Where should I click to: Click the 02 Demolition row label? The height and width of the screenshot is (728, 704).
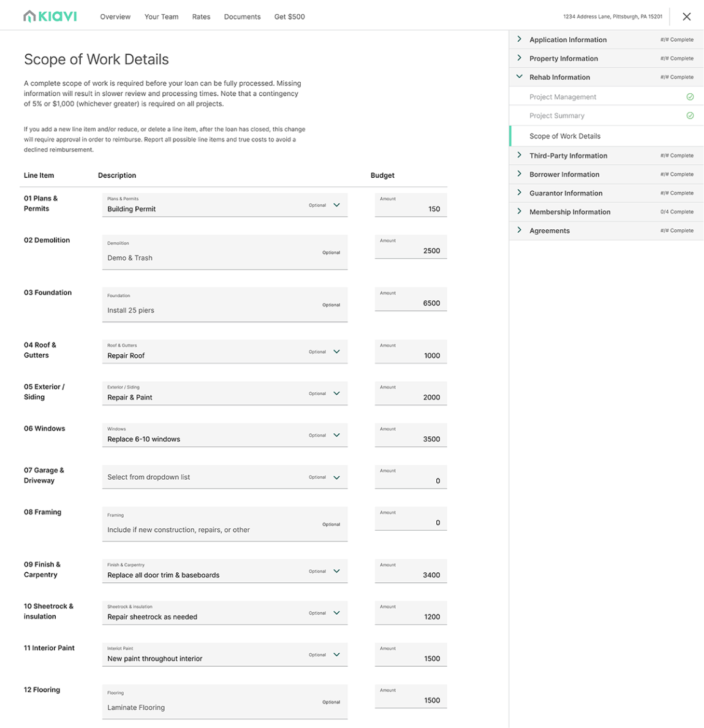[47, 240]
